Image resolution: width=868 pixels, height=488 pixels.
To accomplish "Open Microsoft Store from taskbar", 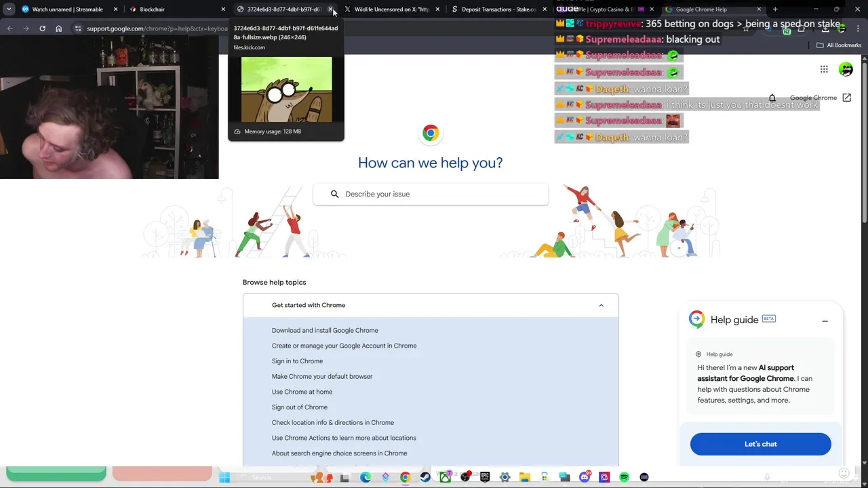I will pyautogui.click(x=545, y=477).
